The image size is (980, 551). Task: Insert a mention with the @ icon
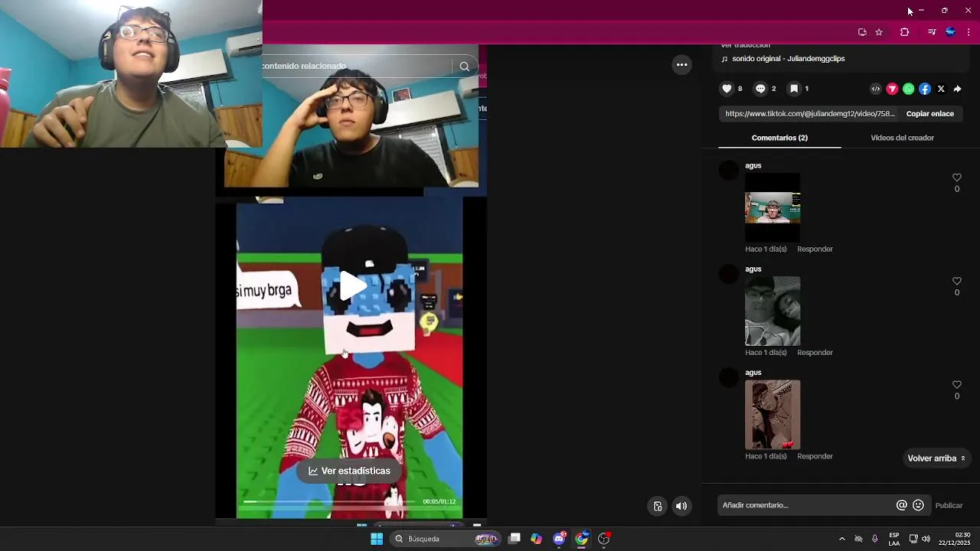(902, 505)
